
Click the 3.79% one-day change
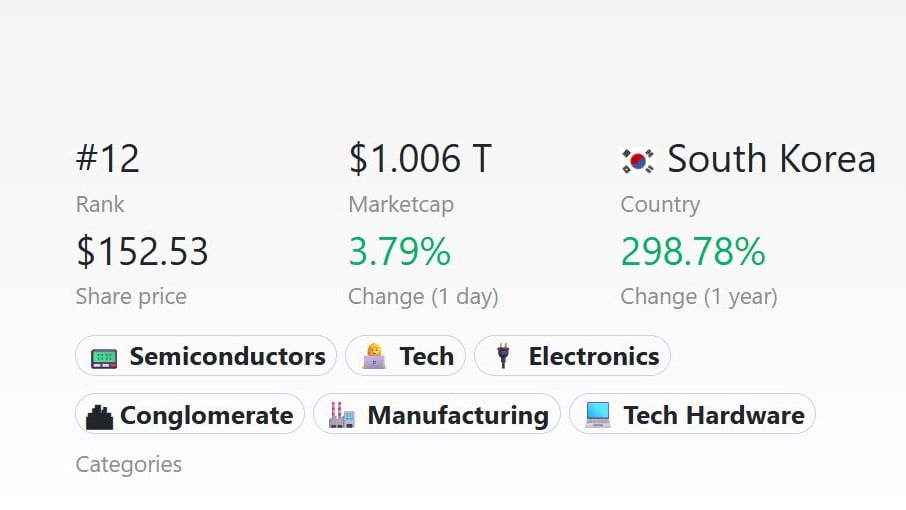point(399,251)
